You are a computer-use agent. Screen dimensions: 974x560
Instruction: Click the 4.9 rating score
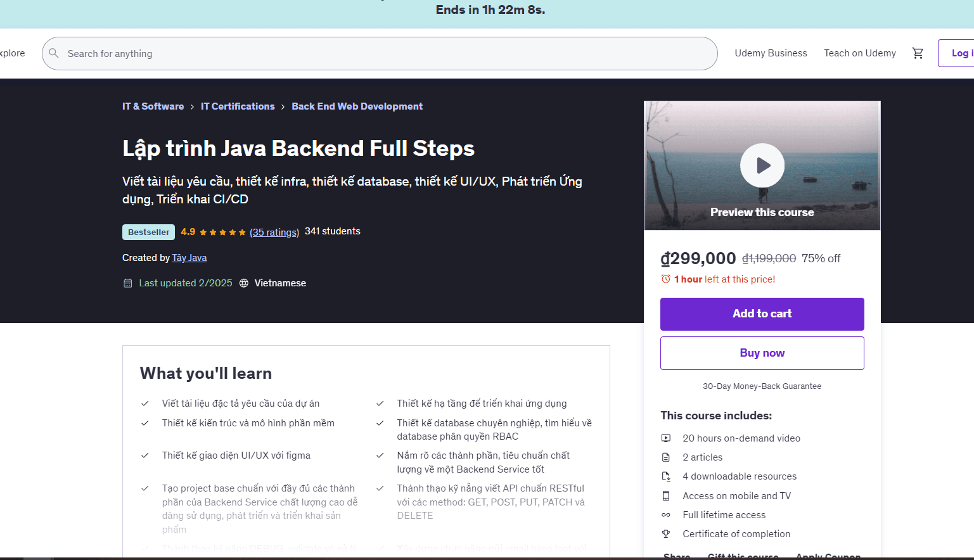188,232
